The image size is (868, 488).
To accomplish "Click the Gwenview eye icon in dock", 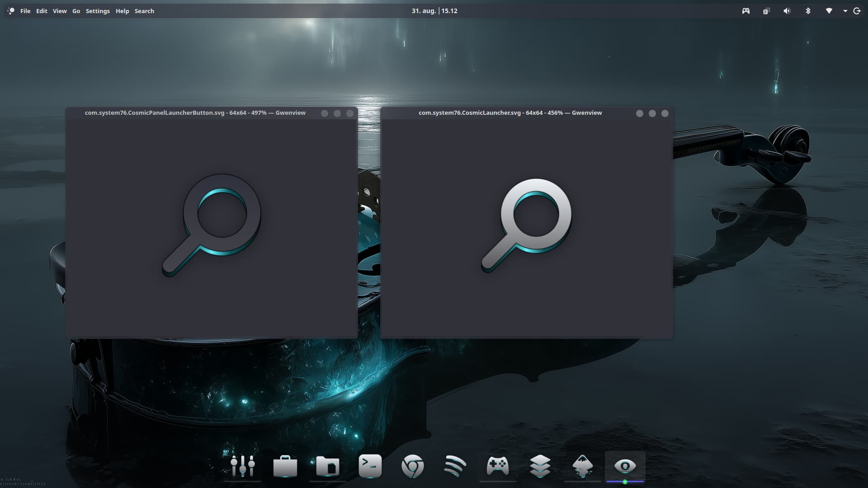I will pos(625,466).
